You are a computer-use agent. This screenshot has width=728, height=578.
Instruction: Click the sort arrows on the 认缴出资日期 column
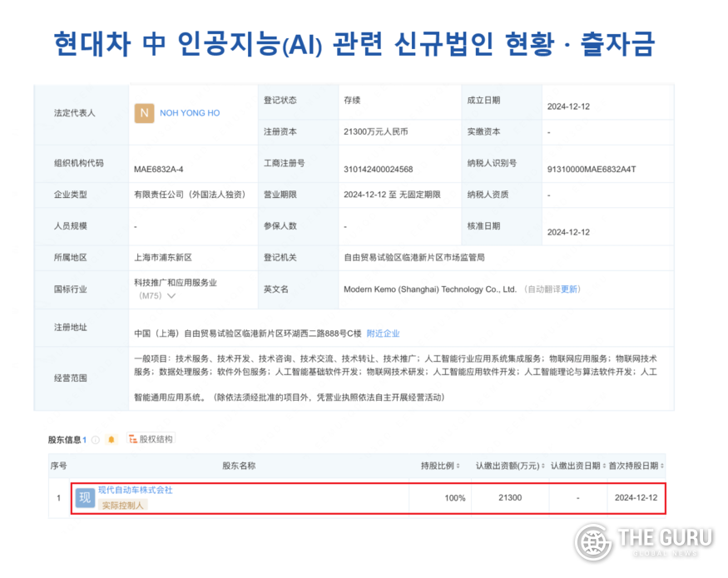tap(604, 466)
